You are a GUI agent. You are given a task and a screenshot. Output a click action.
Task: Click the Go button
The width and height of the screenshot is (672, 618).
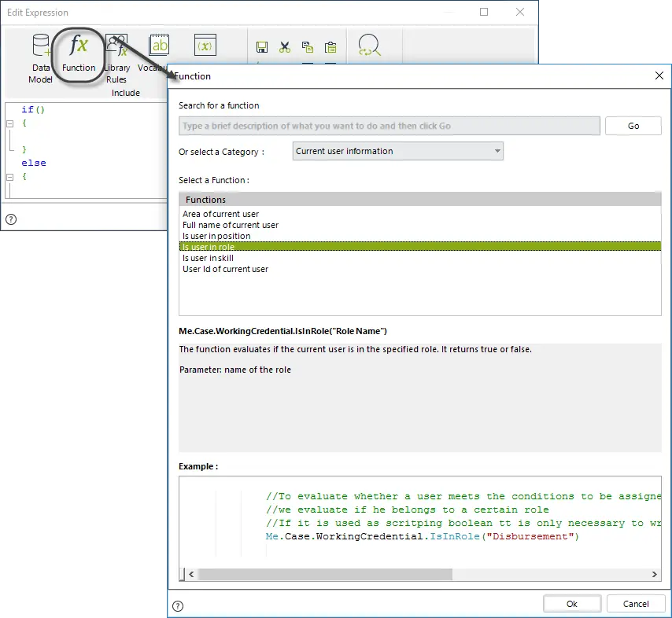[x=633, y=126]
